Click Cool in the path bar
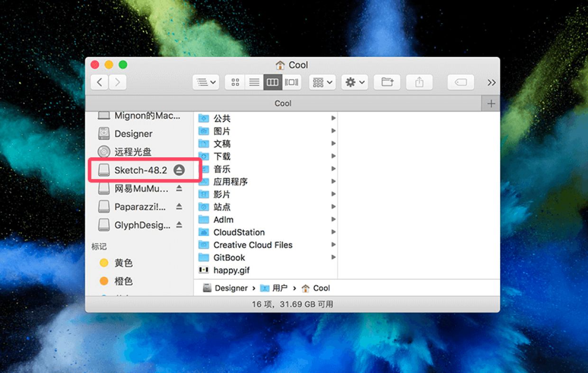 tap(315, 288)
